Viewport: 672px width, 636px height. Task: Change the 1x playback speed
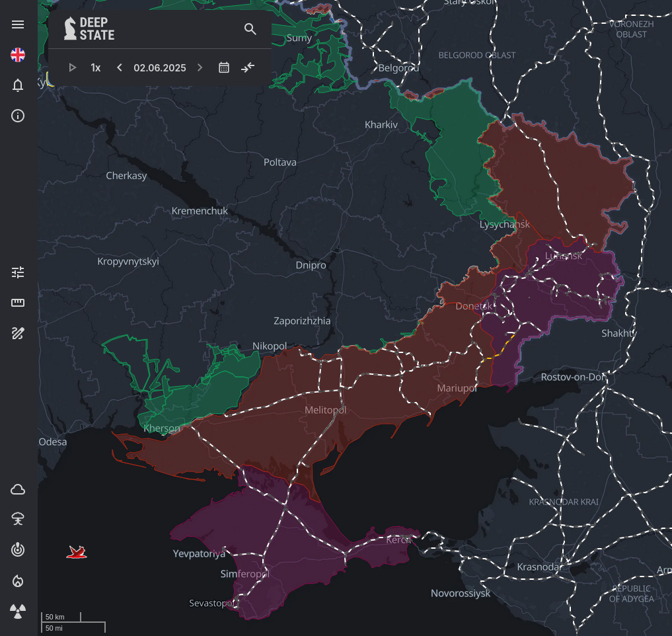coord(96,67)
